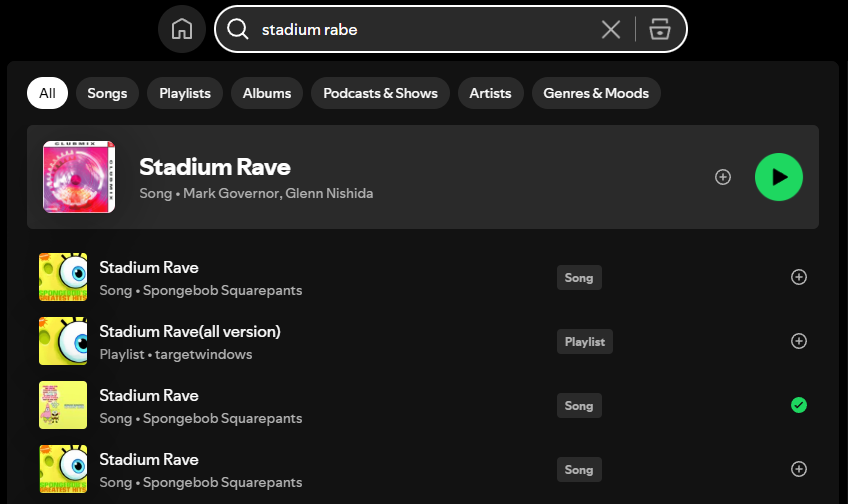Open artist Mark Governor
The image size is (848, 504).
pos(231,193)
